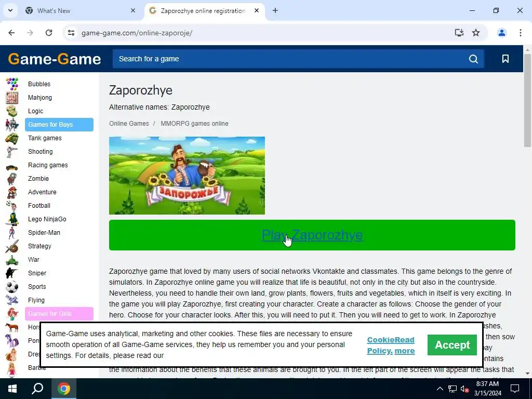Click the Sniper silhouette icon
Image resolution: width=532 pixels, height=399 pixels.
12,273
